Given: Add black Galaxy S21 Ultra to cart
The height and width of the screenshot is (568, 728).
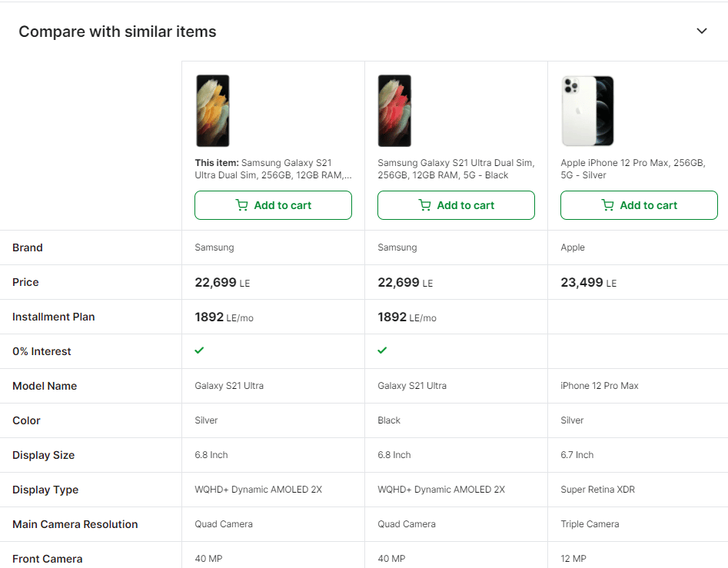Looking at the screenshot, I should pyautogui.click(x=456, y=205).
